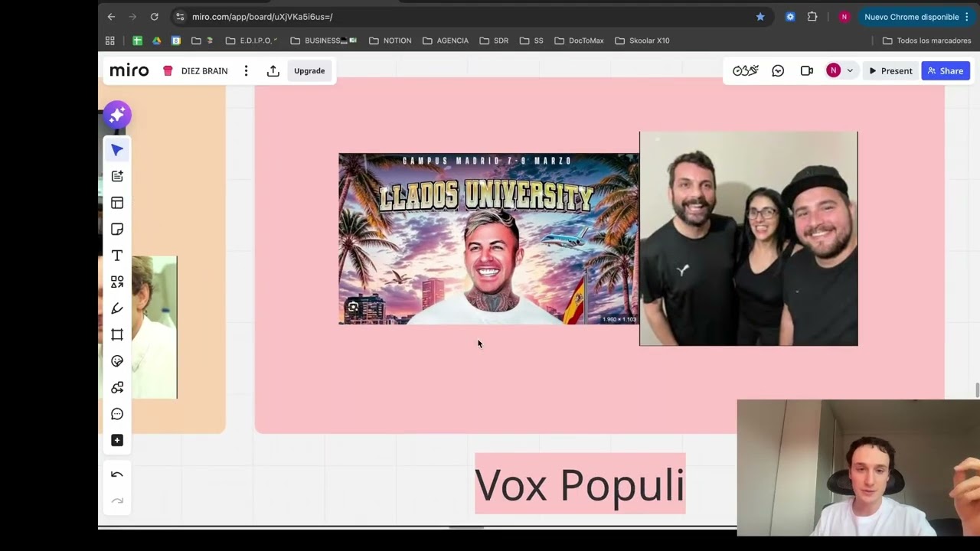Open the DIEZ BRAIN board title

coord(204,70)
